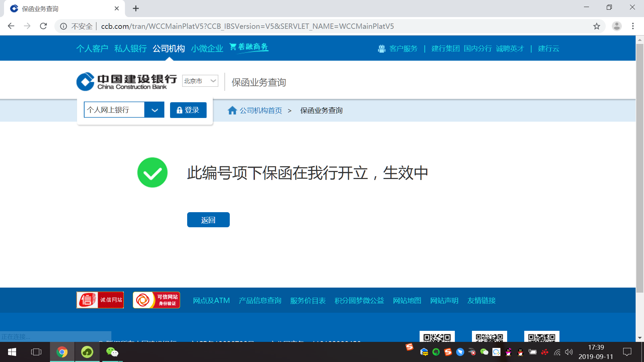Select the 小微企业 navigation tab
This screenshot has height=362, width=644.
tap(207, 49)
